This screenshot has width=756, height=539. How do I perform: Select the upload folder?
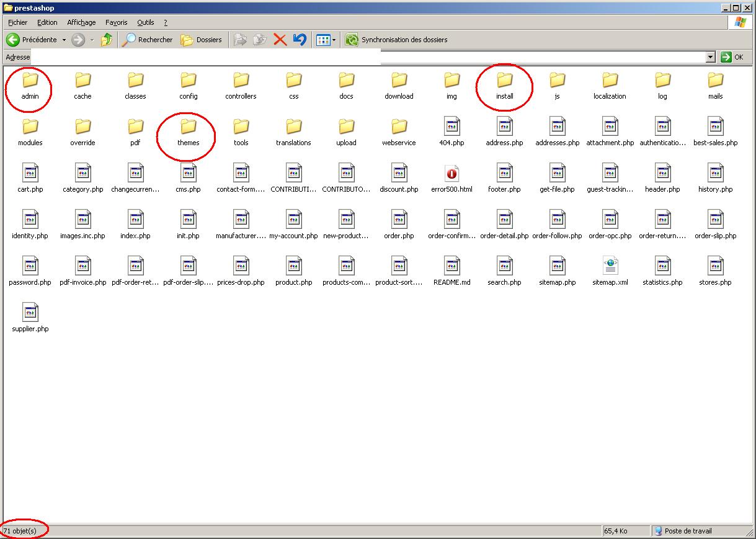[x=346, y=132]
